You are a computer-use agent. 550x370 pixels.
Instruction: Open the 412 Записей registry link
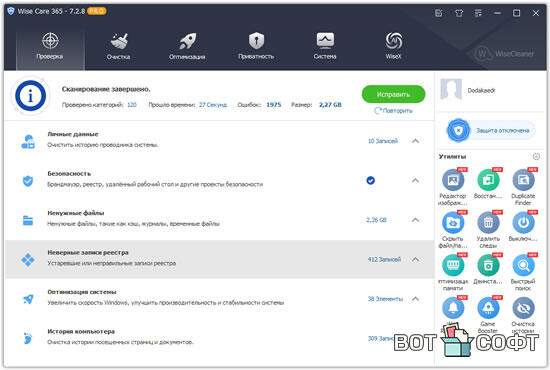[384, 259]
